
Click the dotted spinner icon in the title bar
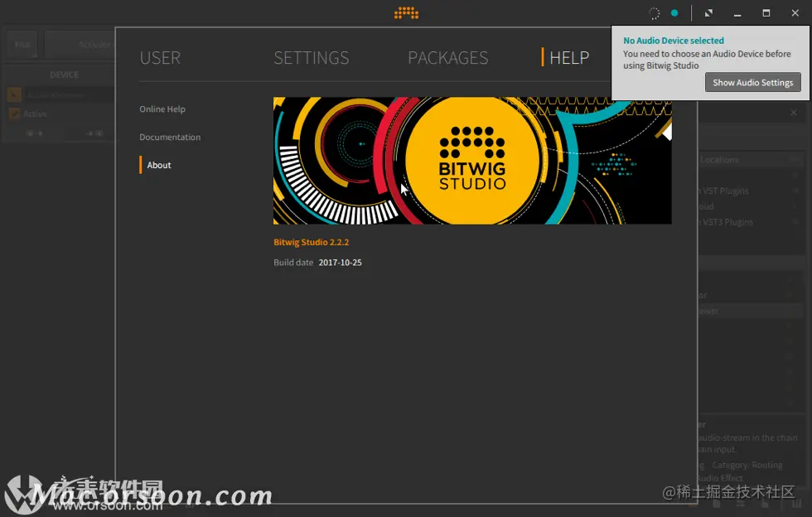coord(654,13)
